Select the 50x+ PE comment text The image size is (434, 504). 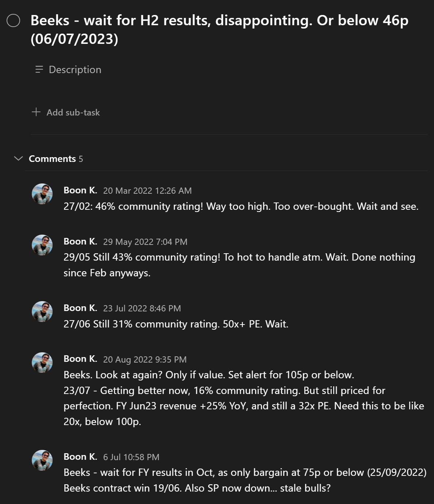176,324
